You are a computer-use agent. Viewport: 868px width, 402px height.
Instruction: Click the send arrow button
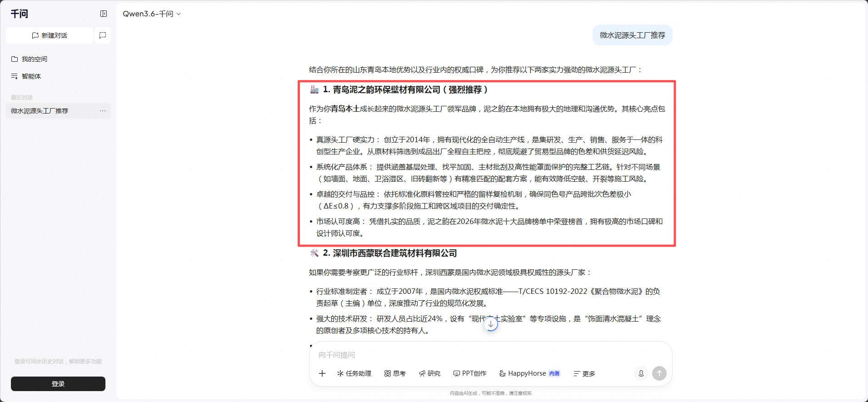(x=659, y=373)
